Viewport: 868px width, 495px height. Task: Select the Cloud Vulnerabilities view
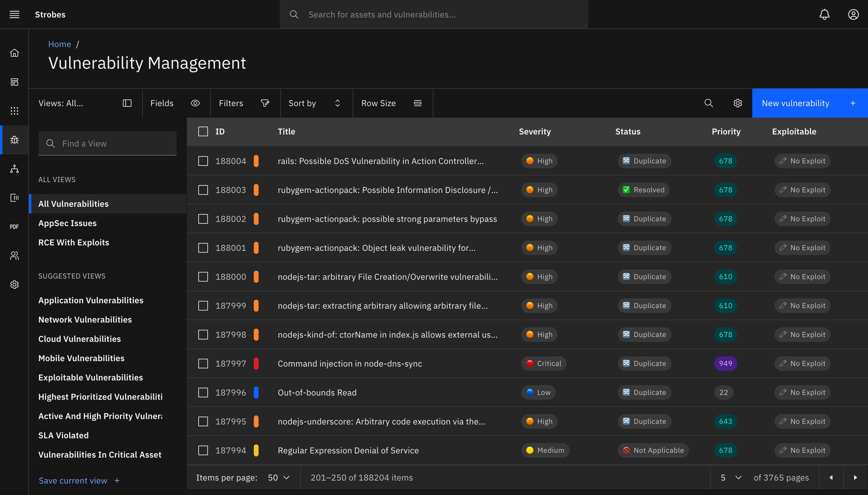coord(80,339)
